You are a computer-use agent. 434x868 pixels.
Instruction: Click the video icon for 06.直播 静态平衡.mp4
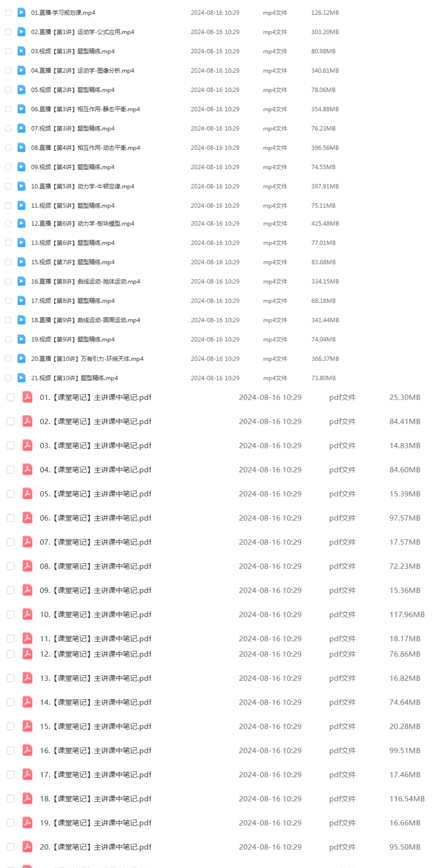(x=22, y=109)
